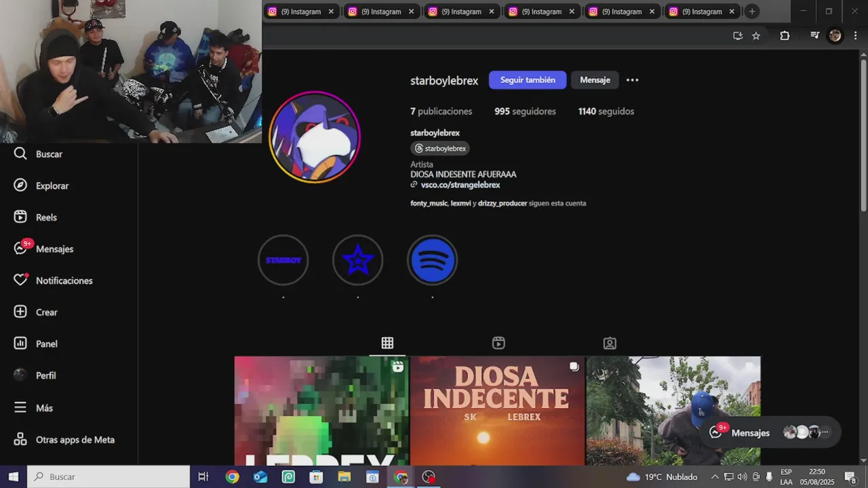Click the Artista category label
This screenshot has width=868, height=488.
point(421,164)
